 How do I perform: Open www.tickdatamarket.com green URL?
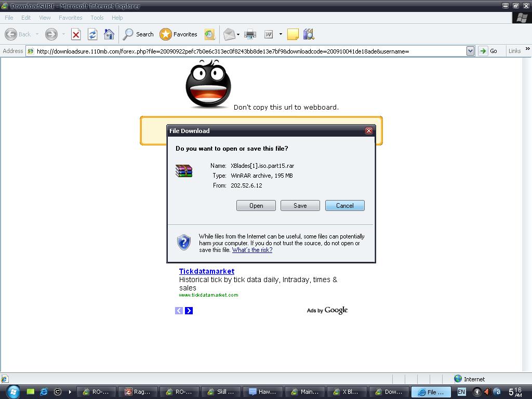tap(208, 295)
